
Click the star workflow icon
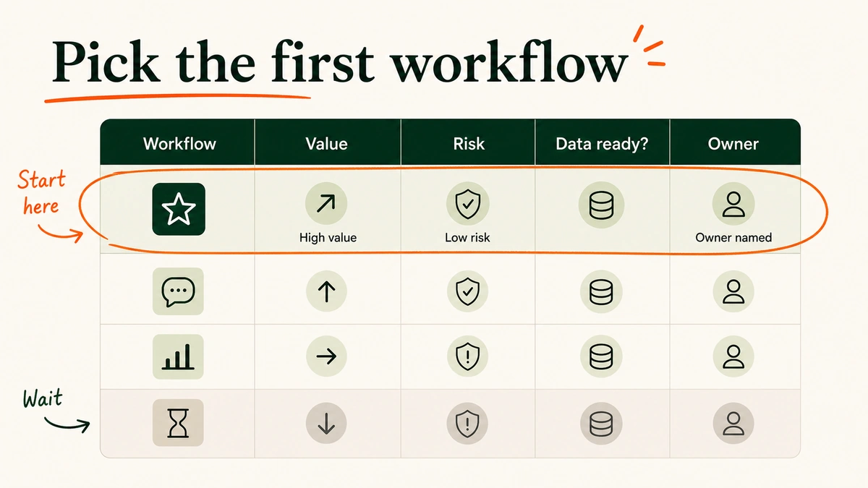point(179,209)
